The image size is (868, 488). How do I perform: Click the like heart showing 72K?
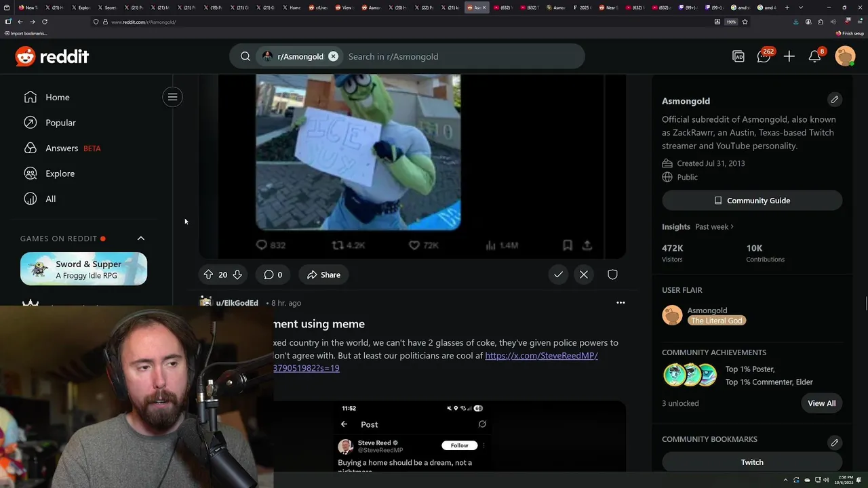414,245
